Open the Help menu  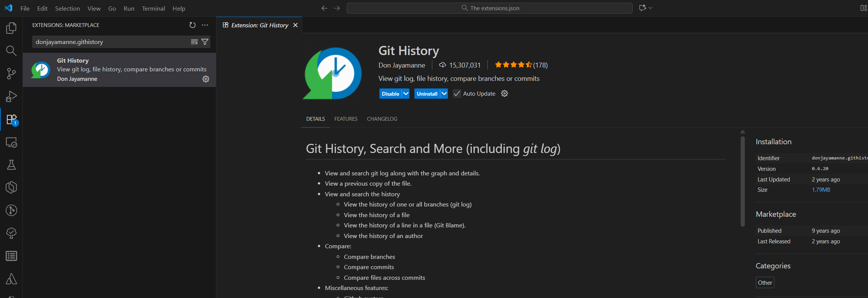179,8
